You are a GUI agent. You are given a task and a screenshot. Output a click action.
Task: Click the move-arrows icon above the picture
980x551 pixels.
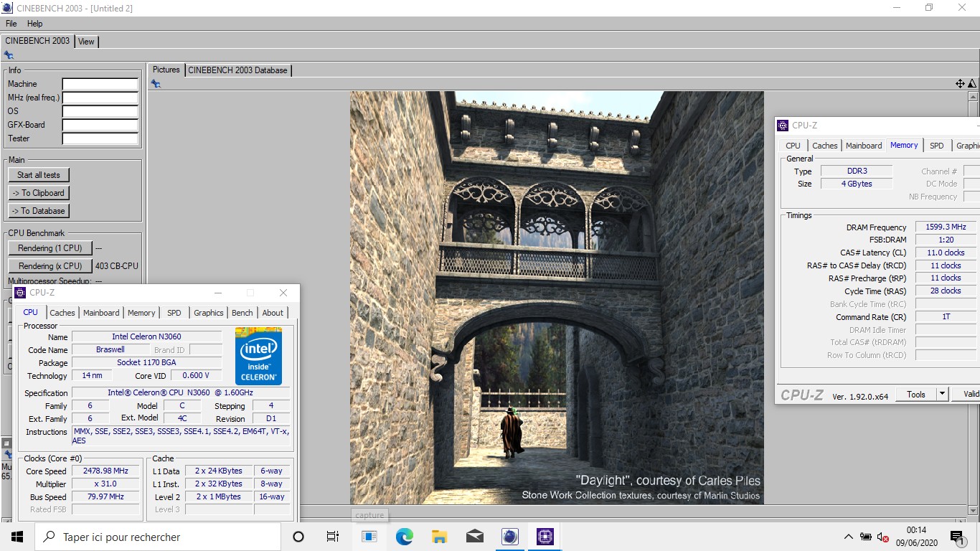960,84
